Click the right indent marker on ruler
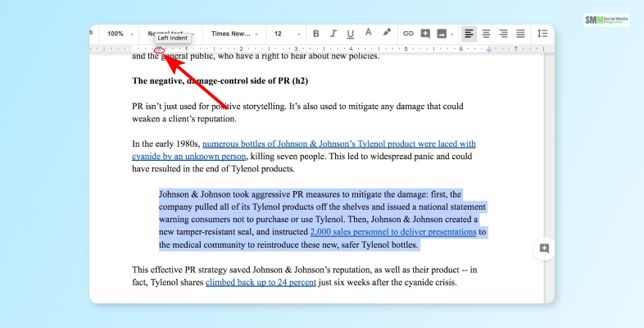 [489, 50]
